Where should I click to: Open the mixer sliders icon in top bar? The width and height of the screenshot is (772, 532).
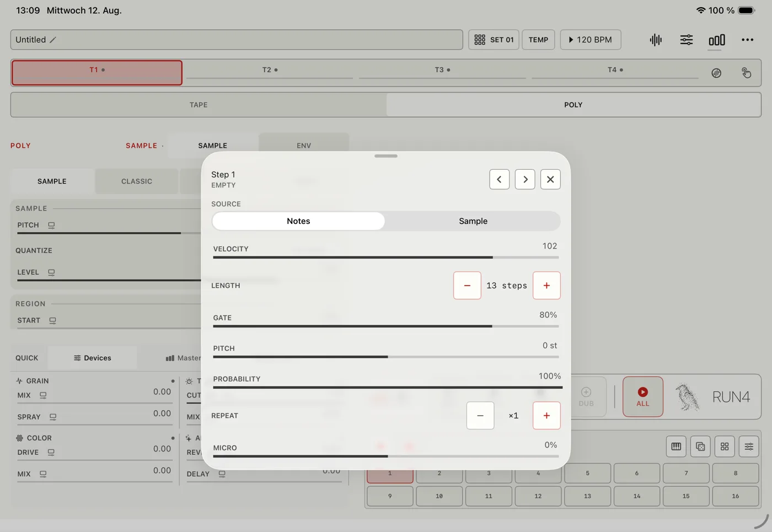687,40
